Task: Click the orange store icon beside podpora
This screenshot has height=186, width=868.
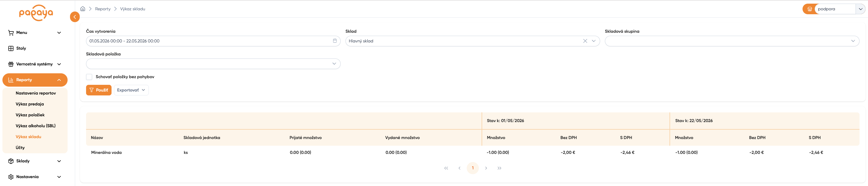Action: (810, 9)
